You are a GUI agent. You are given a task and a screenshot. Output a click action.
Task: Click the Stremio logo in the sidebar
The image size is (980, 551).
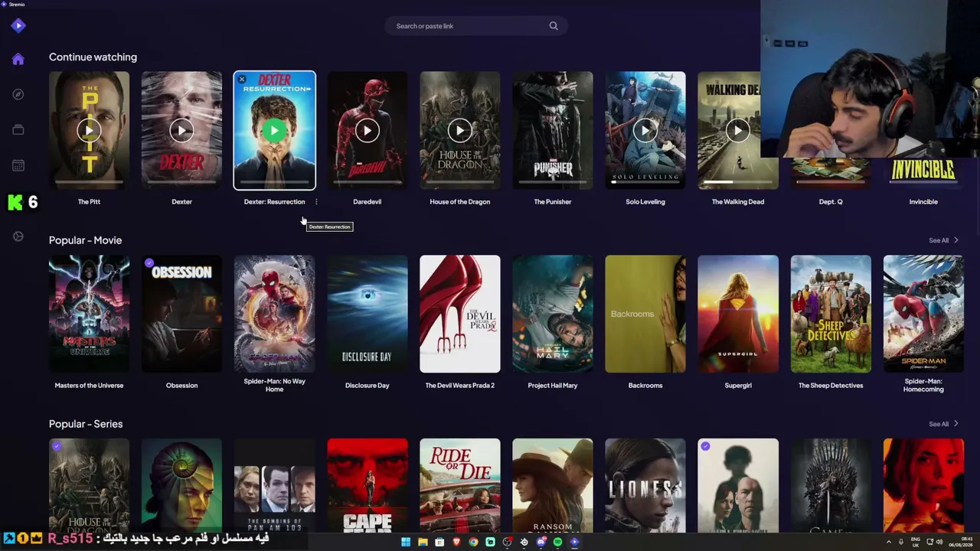18,25
